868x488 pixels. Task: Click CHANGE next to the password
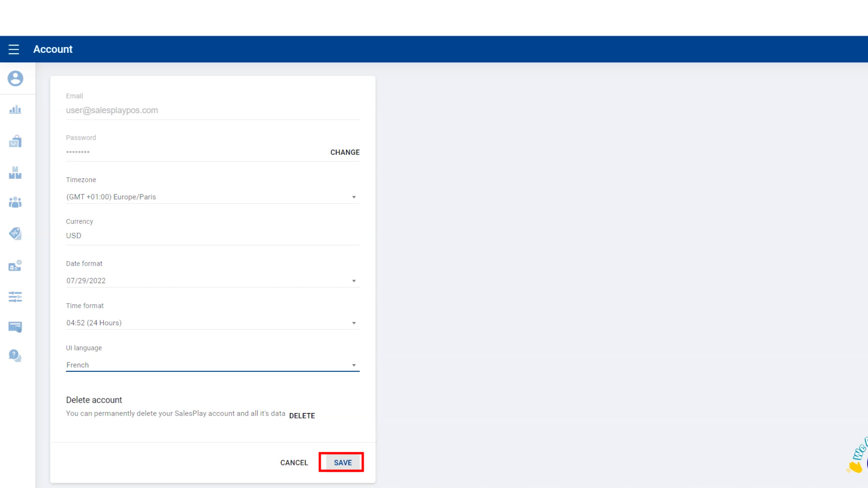tap(344, 152)
